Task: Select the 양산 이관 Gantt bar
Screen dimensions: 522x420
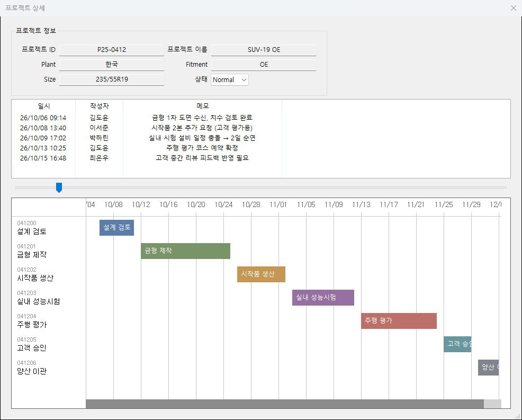Action: click(488, 368)
